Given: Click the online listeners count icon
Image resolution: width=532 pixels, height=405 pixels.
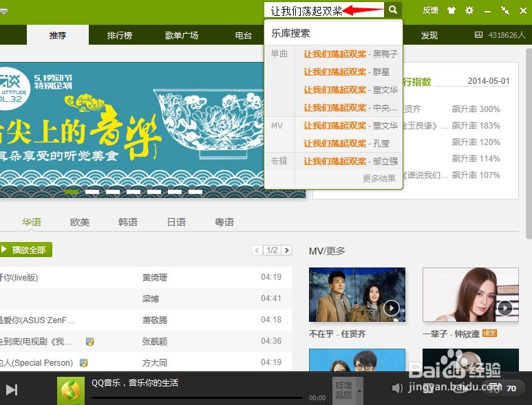Looking at the screenshot, I should tap(478, 35).
